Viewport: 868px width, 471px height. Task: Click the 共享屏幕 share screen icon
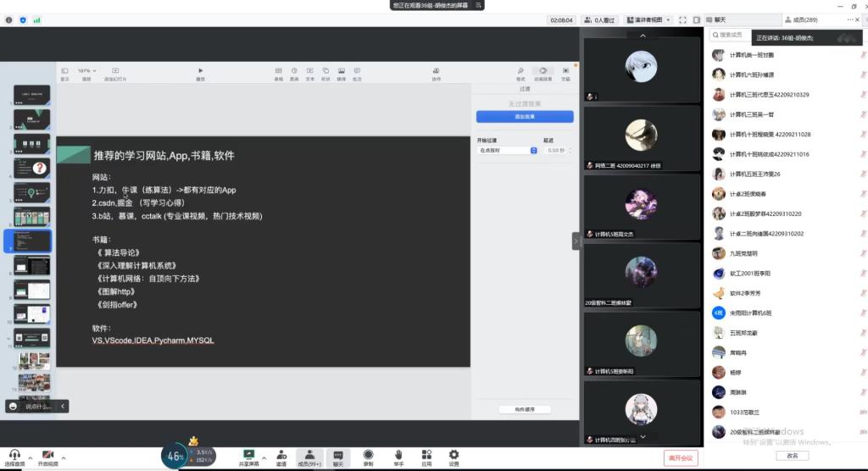249,454
